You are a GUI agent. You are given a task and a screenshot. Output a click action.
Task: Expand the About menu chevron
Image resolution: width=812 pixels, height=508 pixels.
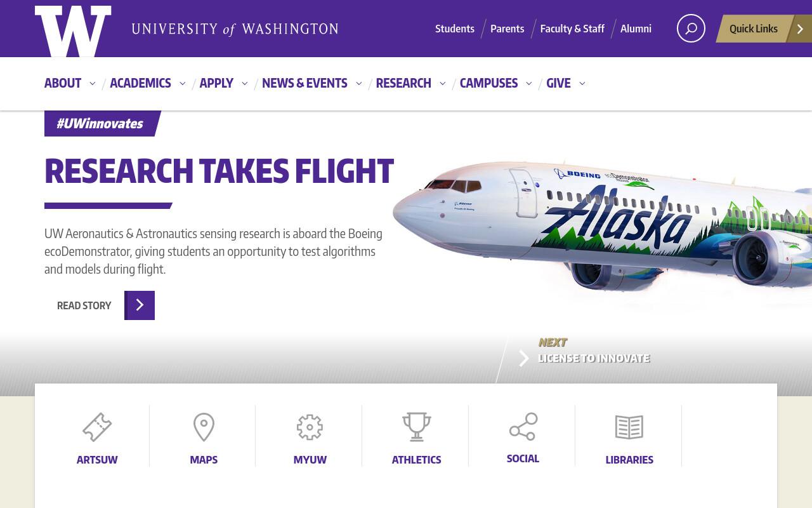[93, 83]
